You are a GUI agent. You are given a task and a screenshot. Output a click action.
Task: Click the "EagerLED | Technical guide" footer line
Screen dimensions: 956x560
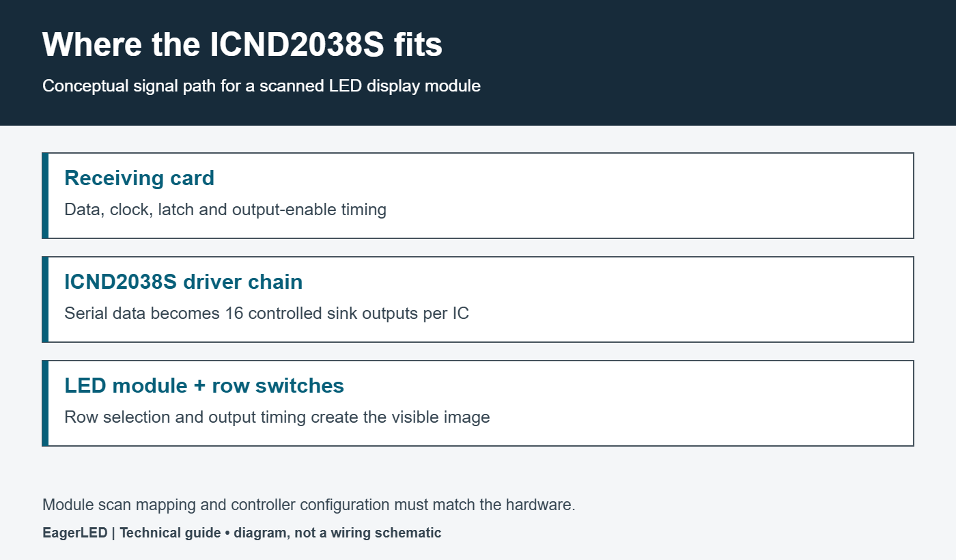(x=242, y=533)
